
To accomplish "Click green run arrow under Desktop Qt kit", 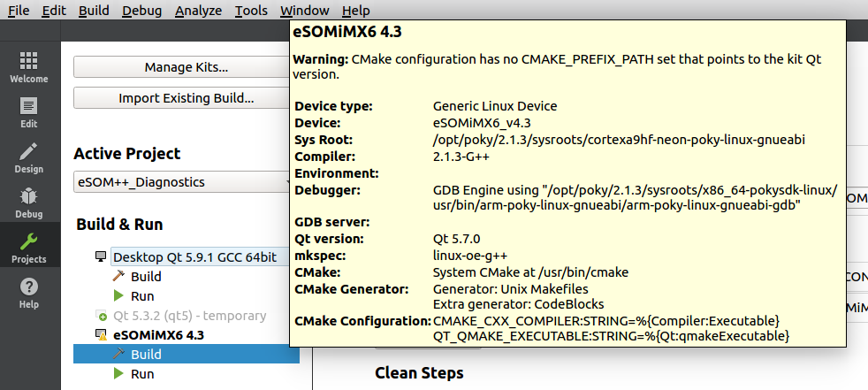I will coord(118,295).
